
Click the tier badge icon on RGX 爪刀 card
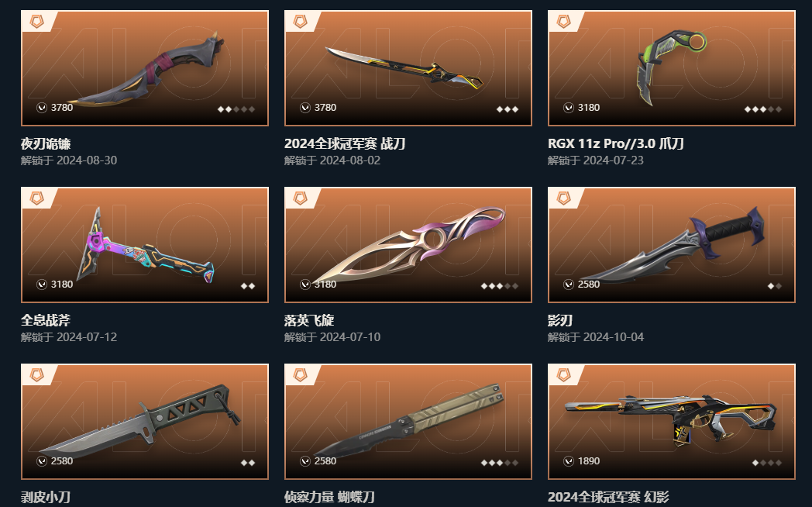point(564,21)
